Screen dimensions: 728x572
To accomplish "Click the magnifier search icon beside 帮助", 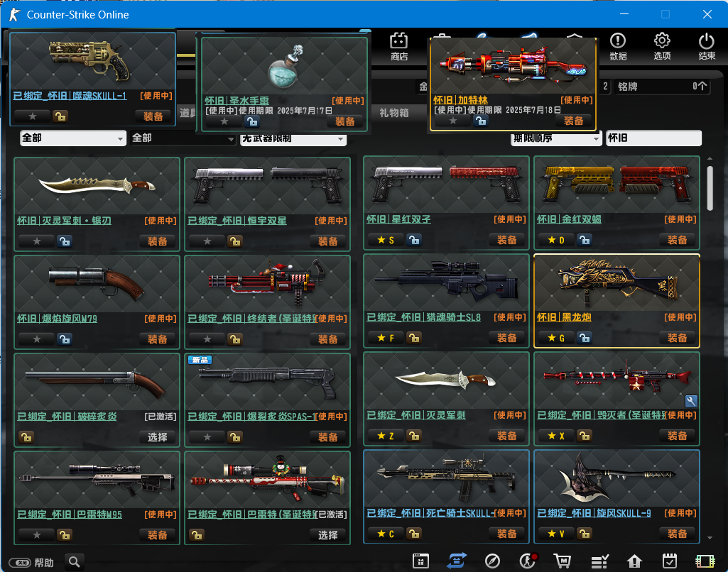I will [74, 562].
